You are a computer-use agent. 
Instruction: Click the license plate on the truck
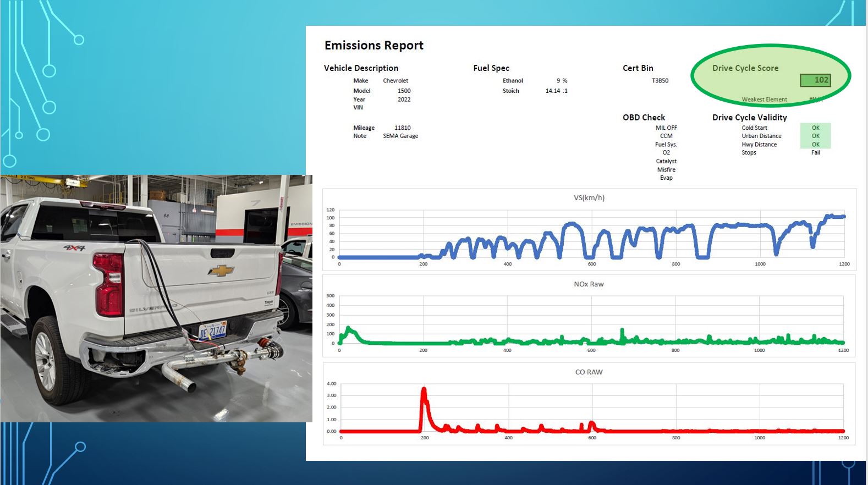point(212,331)
